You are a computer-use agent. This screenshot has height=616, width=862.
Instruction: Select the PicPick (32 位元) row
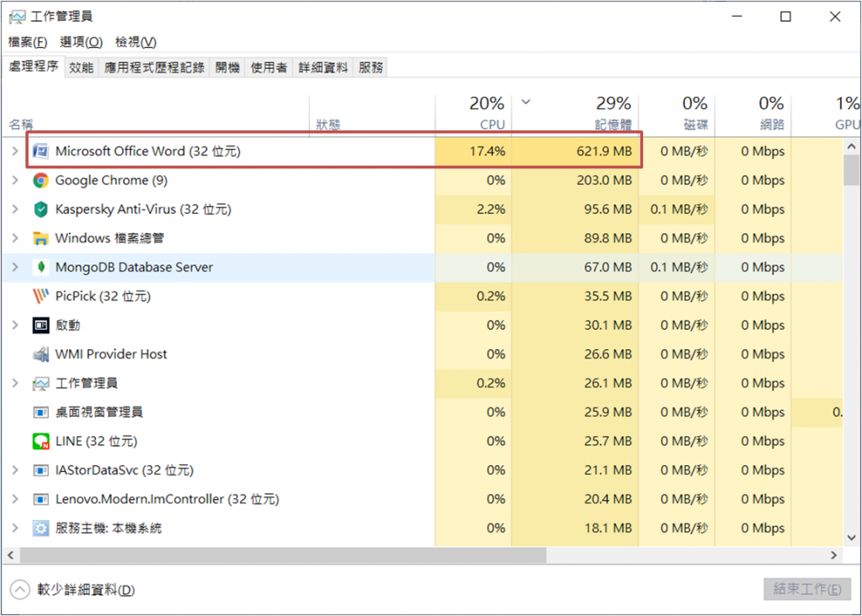point(423,296)
